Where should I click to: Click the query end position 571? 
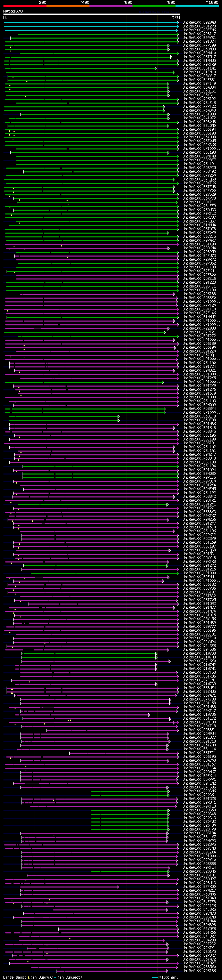coord(175,17)
